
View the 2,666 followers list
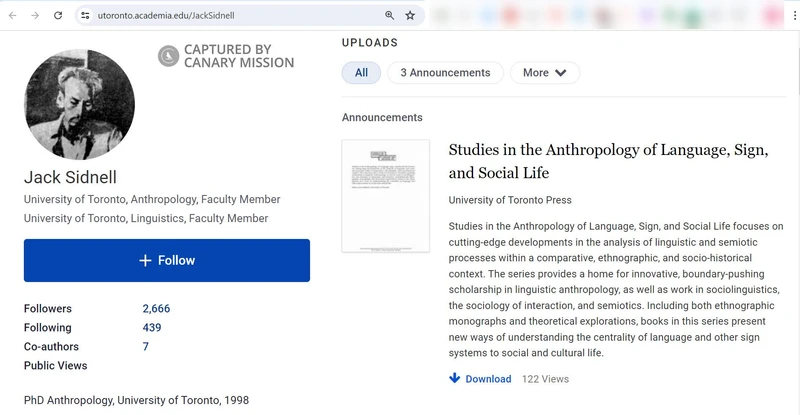coord(156,308)
